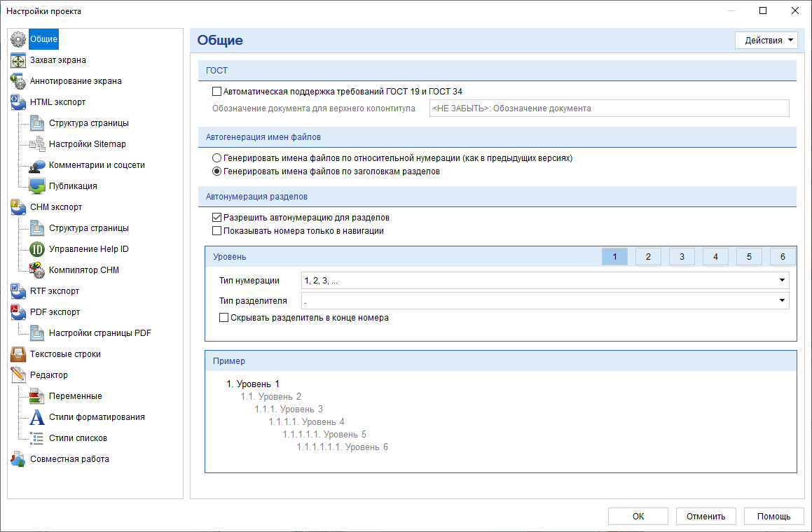
Task: Switch to level 3 tab
Action: pyautogui.click(x=682, y=257)
